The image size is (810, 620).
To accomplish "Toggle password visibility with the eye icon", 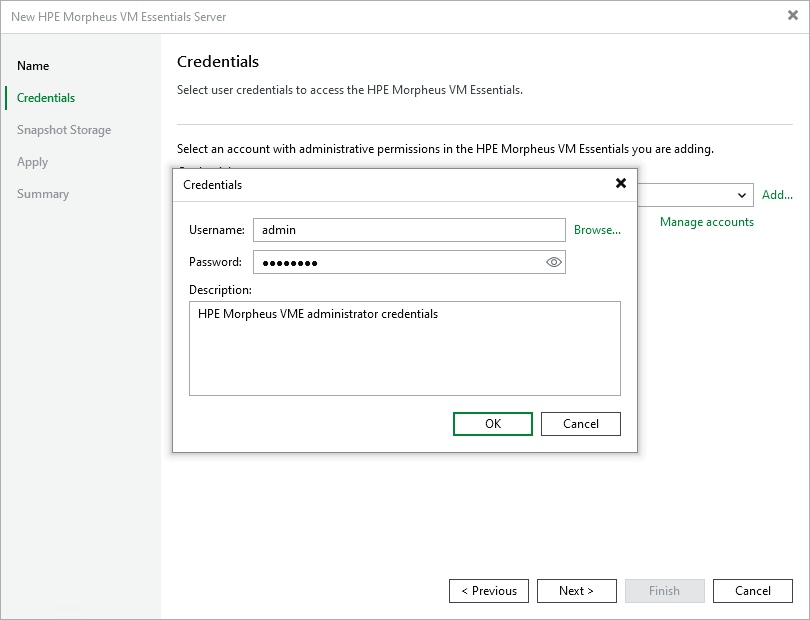I will 554,261.
